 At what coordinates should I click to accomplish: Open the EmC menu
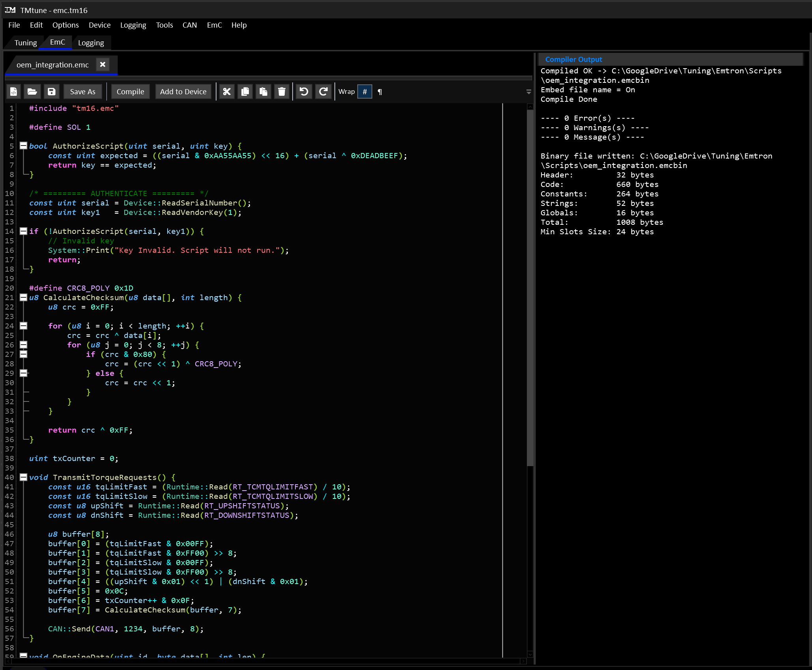point(214,25)
